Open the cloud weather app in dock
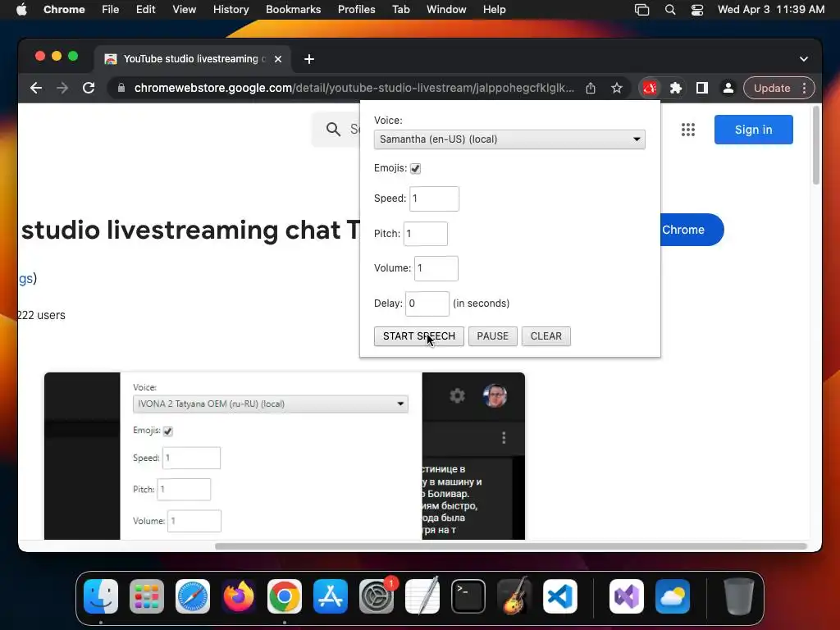The image size is (840, 630). click(673, 596)
